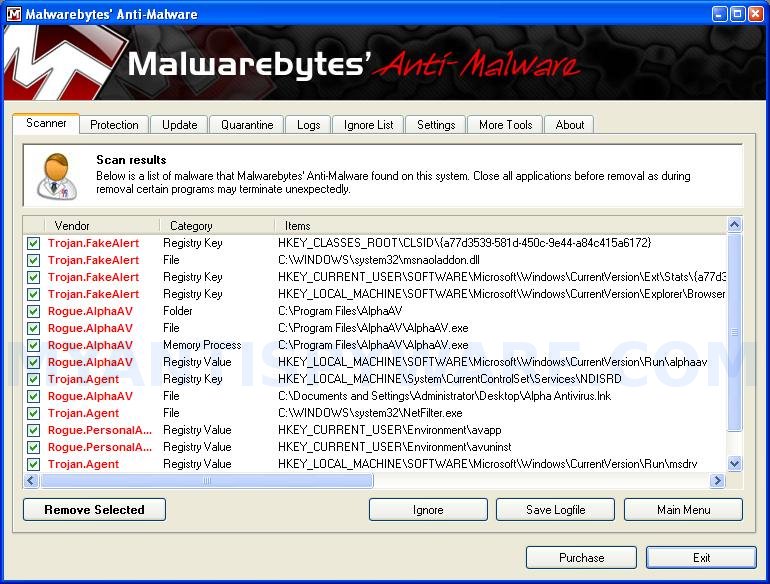Open the Logs tab
770x584 pixels.
(x=308, y=125)
